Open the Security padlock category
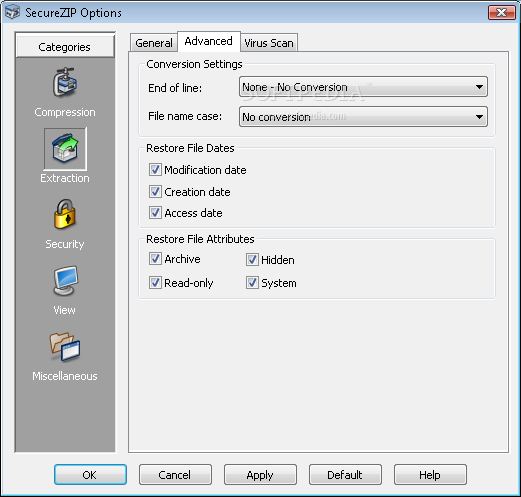Viewport: 521px width, 497px height. click(65, 214)
